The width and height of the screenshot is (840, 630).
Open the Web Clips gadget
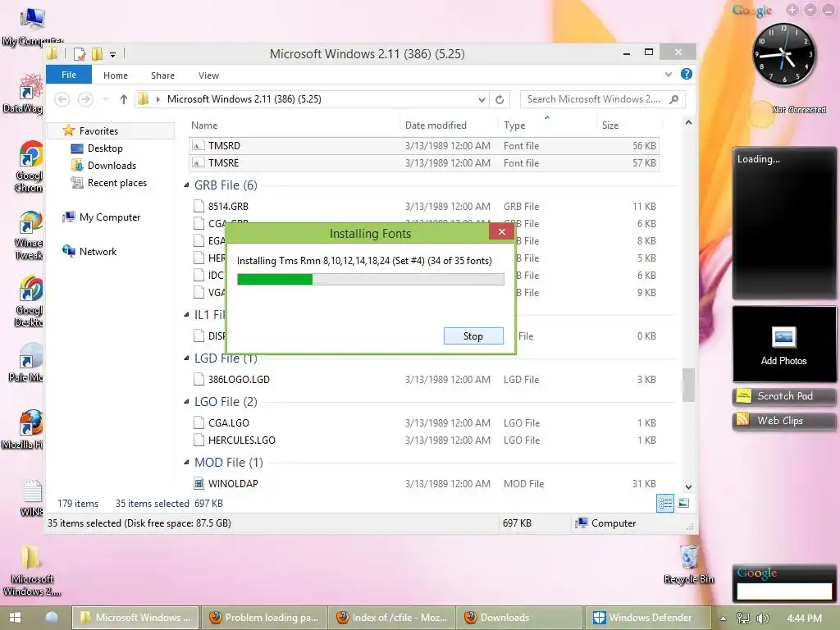point(783,421)
